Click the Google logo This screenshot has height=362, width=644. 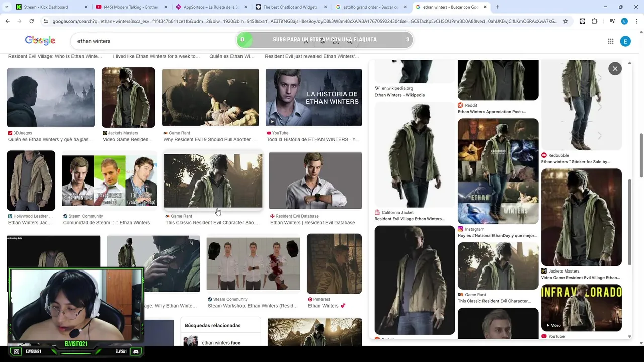tap(40, 41)
